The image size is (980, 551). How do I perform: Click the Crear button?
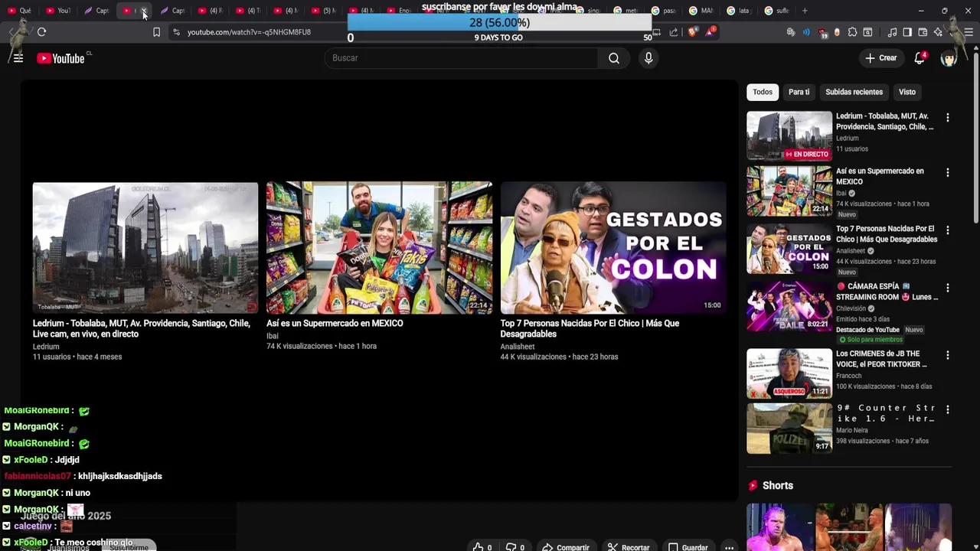coord(881,58)
